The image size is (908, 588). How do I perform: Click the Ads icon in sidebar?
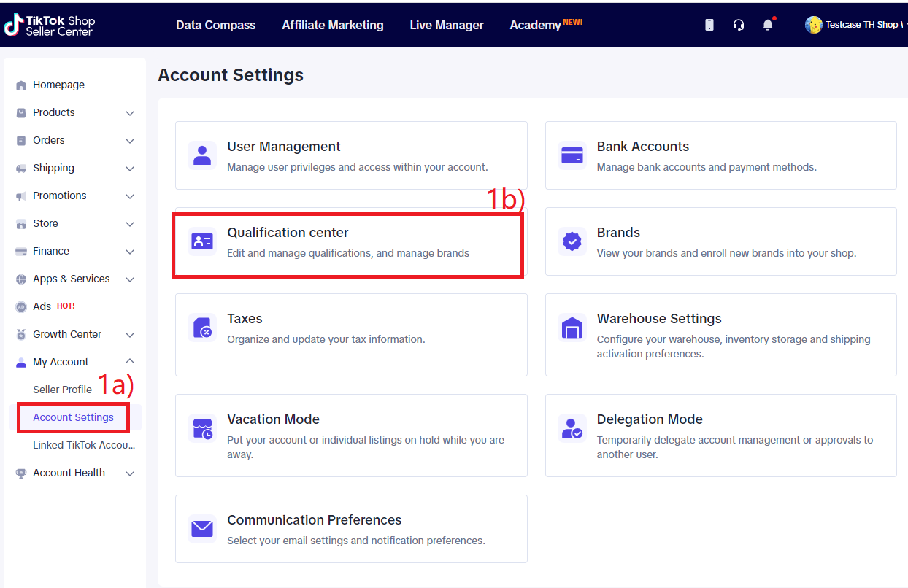(x=21, y=307)
